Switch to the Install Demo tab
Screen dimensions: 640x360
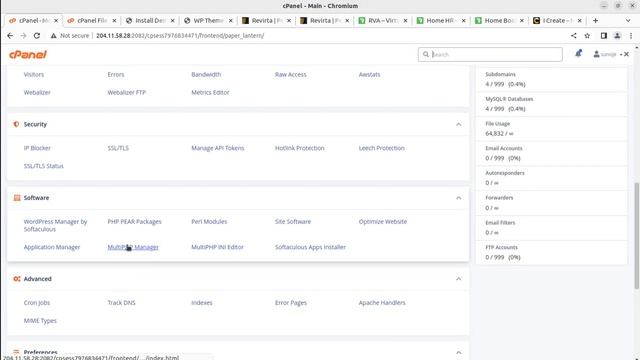point(150,20)
